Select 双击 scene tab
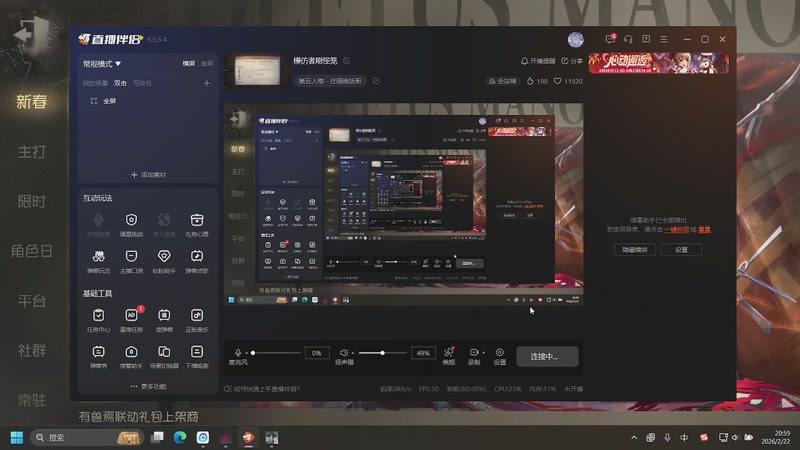Viewport: 800px width, 450px height. (120, 83)
